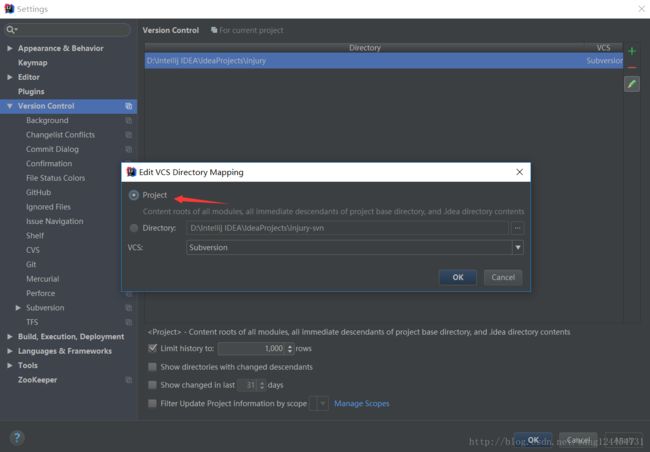Click the Directory column header

coord(365,48)
